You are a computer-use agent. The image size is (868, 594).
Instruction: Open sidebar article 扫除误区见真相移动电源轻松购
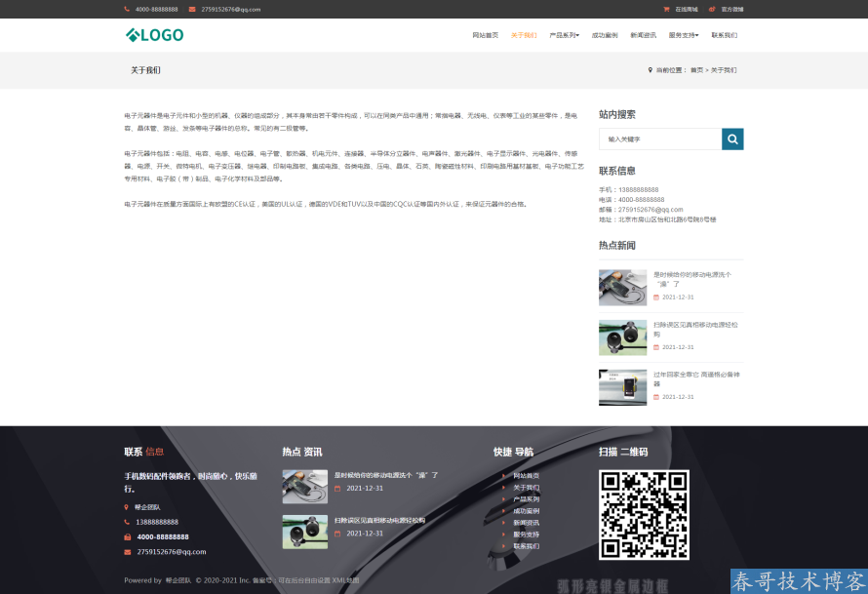pyautogui.click(x=695, y=330)
